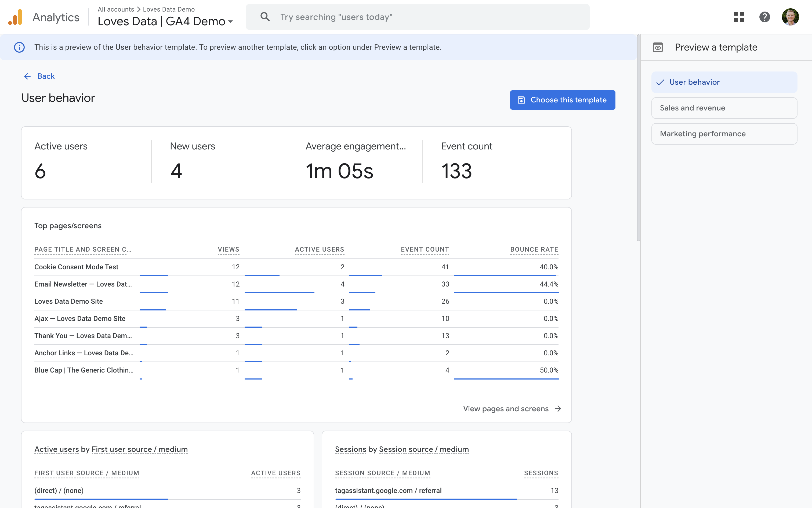Click the Preview a template panel icon
The height and width of the screenshot is (508, 812).
(x=658, y=47)
